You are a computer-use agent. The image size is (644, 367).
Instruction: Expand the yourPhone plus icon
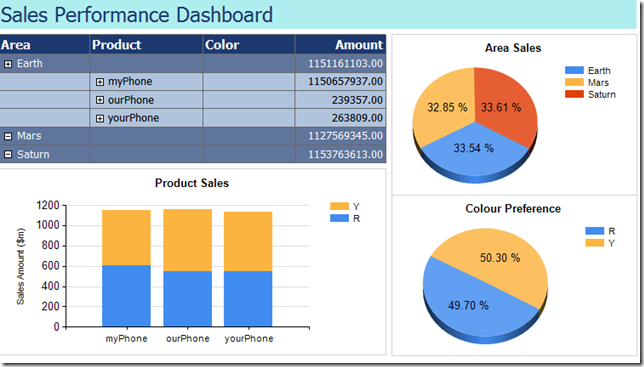100,119
